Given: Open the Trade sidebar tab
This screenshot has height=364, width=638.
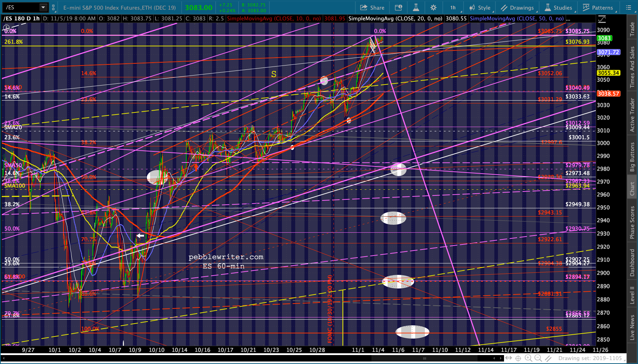Looking at the screenshot, I should (x=632, y=29).
